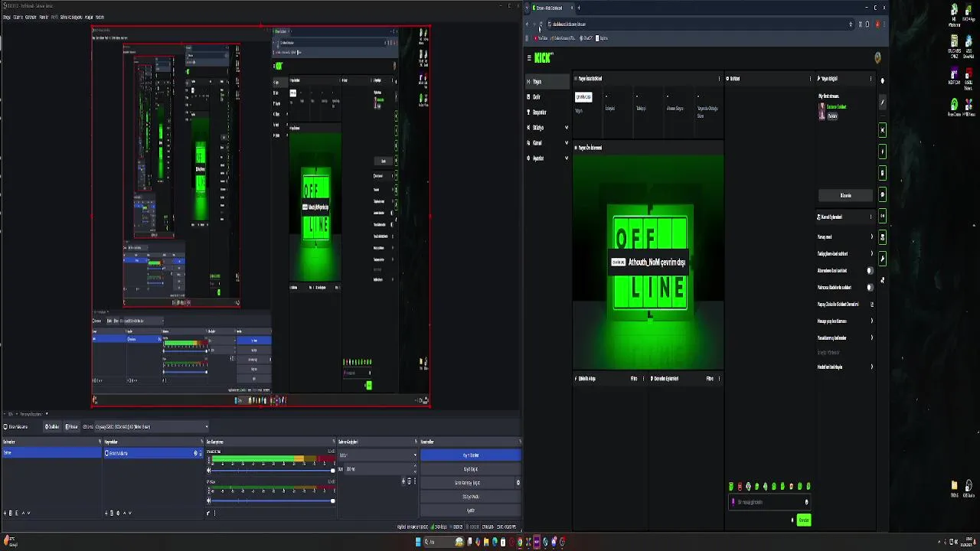
Task: Click green Gönder chat button
Action: 803,520
